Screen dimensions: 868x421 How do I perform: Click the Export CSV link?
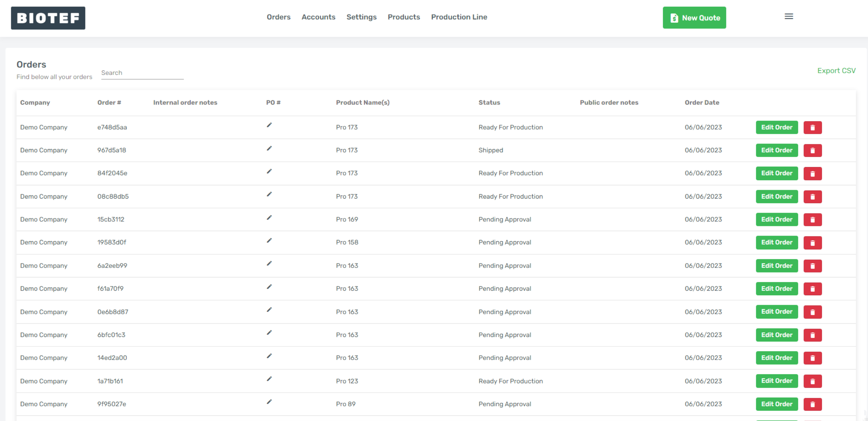pyautogui.click(x=836, y=71)
